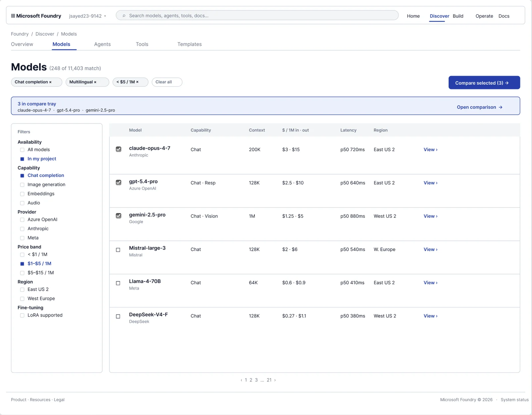Viewport: 532px width, 415px height.
Task: Click the Latency column header
Action: pos(348,130)
